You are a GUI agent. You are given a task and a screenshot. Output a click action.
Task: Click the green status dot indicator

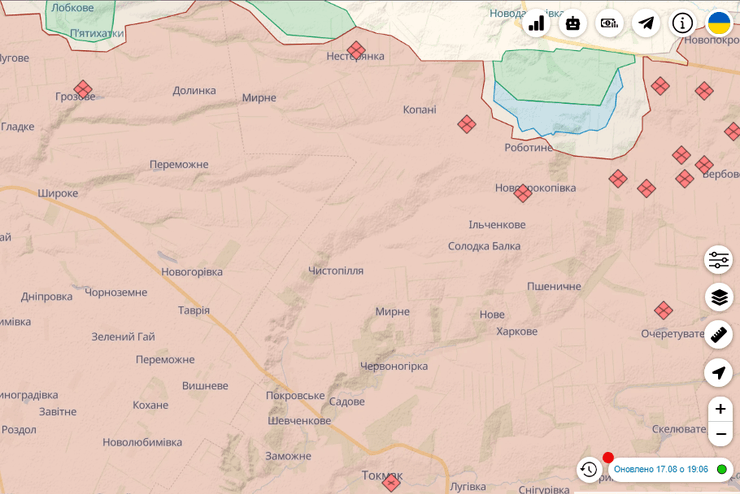[x=722, y=469]
